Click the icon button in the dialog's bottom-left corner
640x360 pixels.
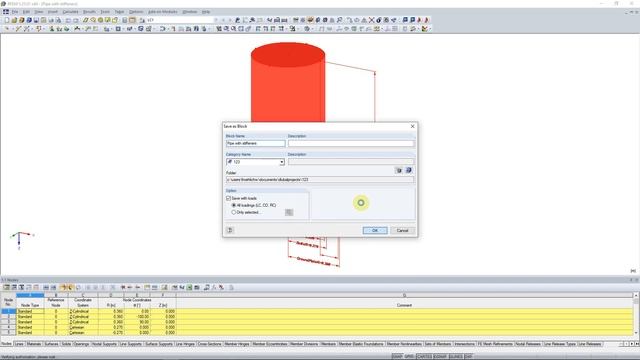click(x=230, y=230)
